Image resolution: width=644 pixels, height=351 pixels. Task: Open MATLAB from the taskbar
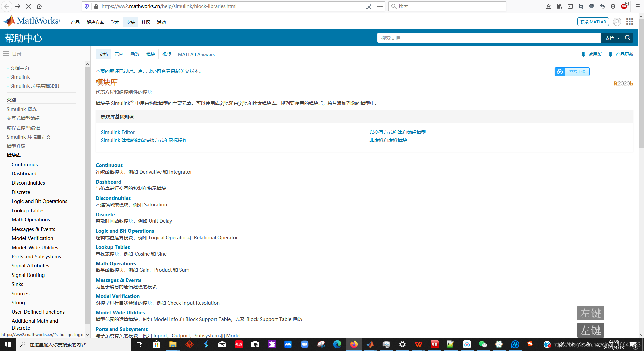click(x=370, y=344)
